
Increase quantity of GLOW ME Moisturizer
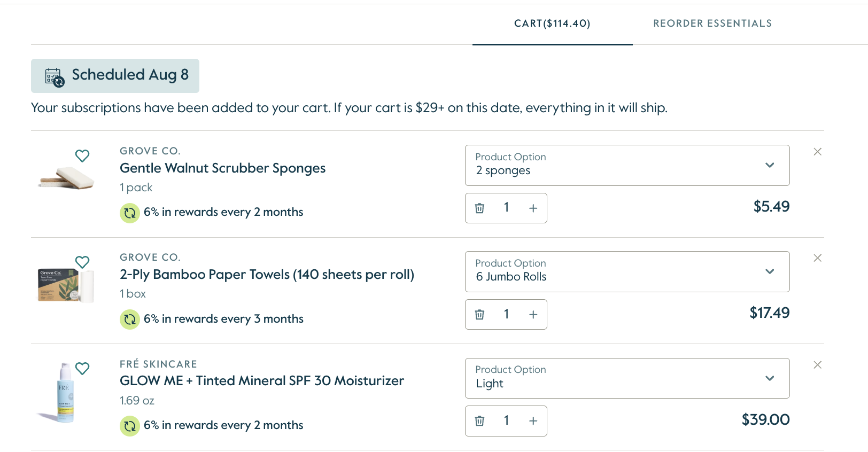[533, 420]
